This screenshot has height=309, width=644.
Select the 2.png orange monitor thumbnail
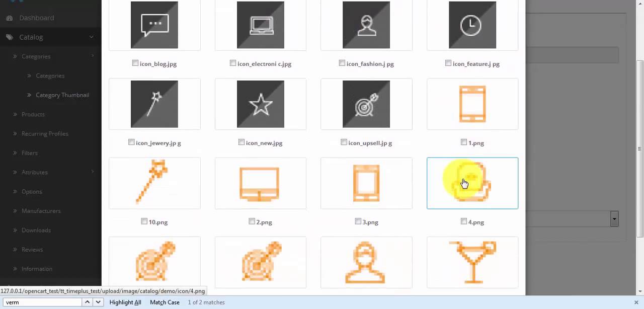261,183
